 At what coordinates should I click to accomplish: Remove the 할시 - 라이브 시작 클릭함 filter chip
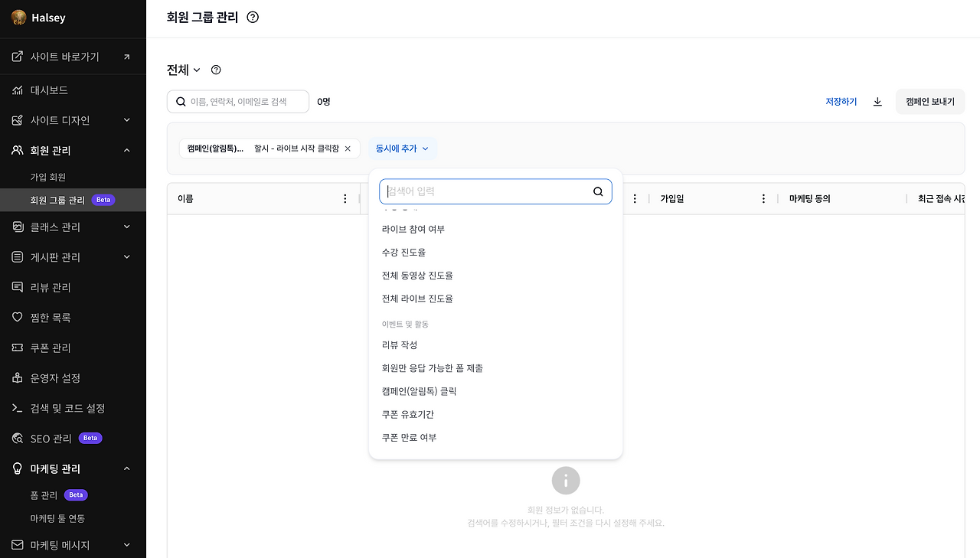348,149
